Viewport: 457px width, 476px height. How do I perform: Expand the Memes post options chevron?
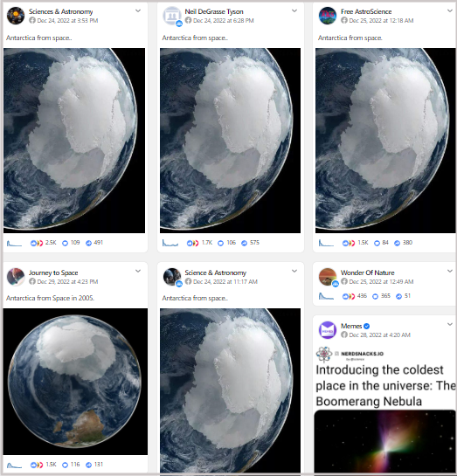pyautogui.click(x=450, y=324)
